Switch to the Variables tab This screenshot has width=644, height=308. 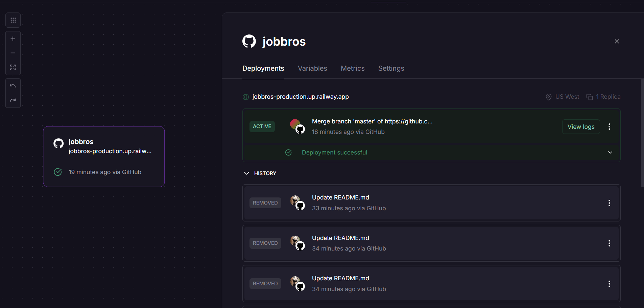pyautogui.click(x=312, y=68)
